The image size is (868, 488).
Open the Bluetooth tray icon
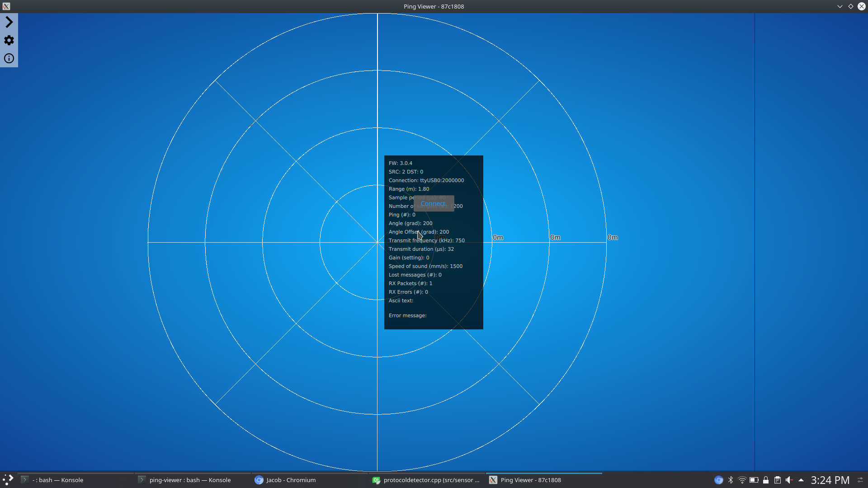tap(731, 480)
